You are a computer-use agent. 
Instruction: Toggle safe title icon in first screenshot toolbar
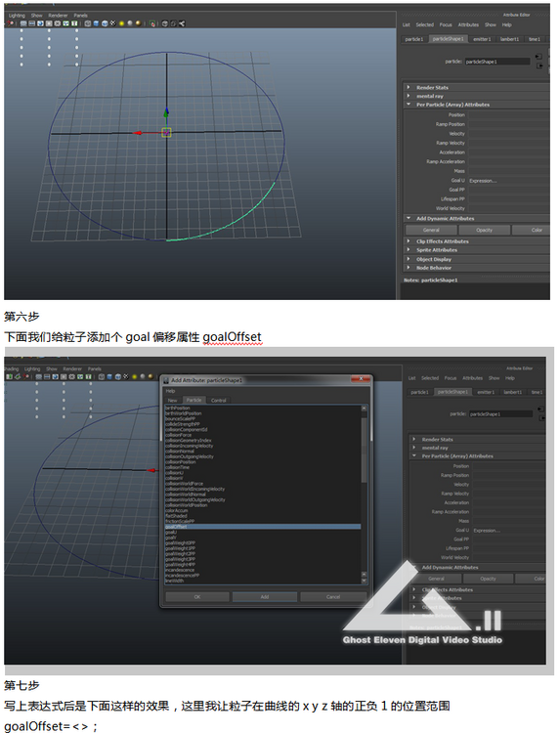pos(74,23)
